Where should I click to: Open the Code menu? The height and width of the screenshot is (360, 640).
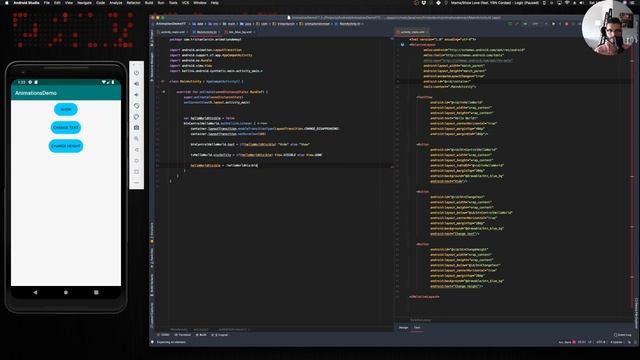point(100,3)
